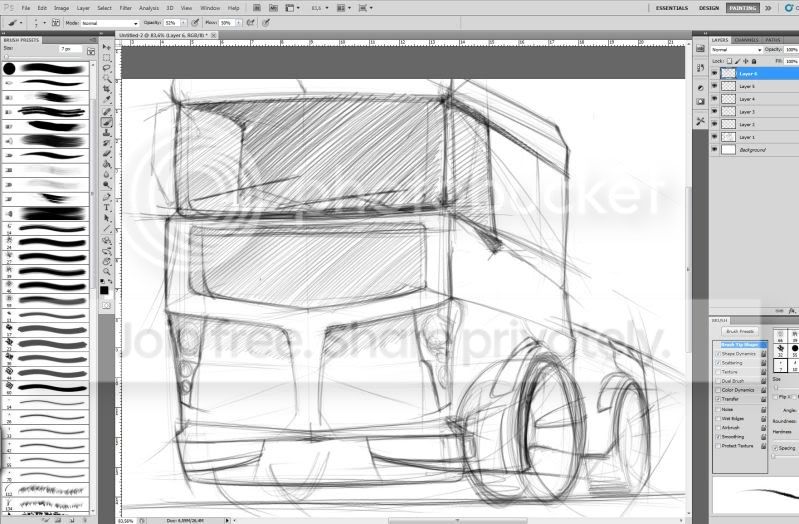This screenshot has width=799, height=524.
Task: Select the Move tool
Action: pyautogui.click(x=106, y=47)
